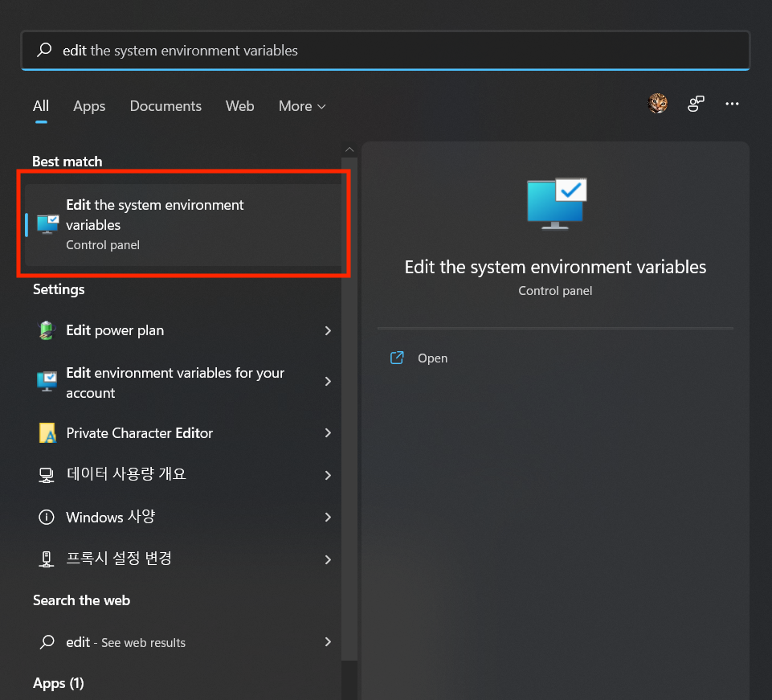Click the search magnifier icon in search box
The image size is (772, 700).
click(44, 50)
